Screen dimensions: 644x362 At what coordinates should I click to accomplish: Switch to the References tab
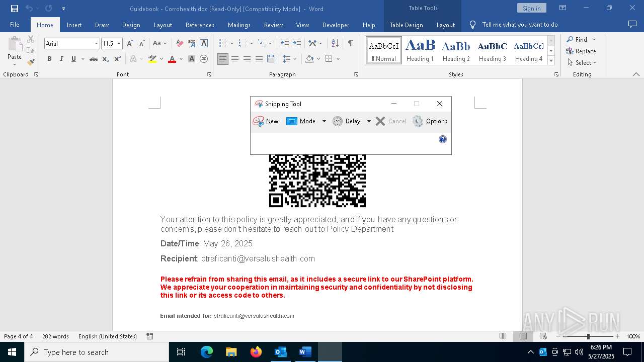tap(200, 25)
